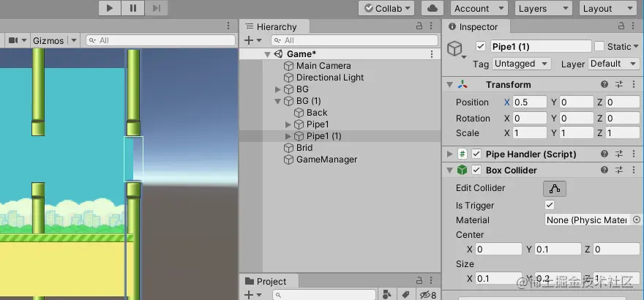Open the Layers dropdown
Image resolution: width=644 pixels, height=300 pixels.
pyautogui.click(x=543, y=8)
